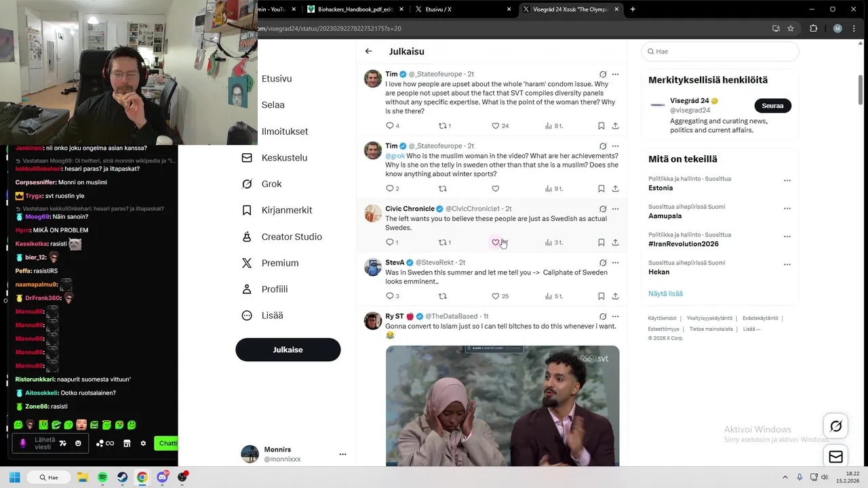Open account menu next to Monnirs

(x=342, y=454)
